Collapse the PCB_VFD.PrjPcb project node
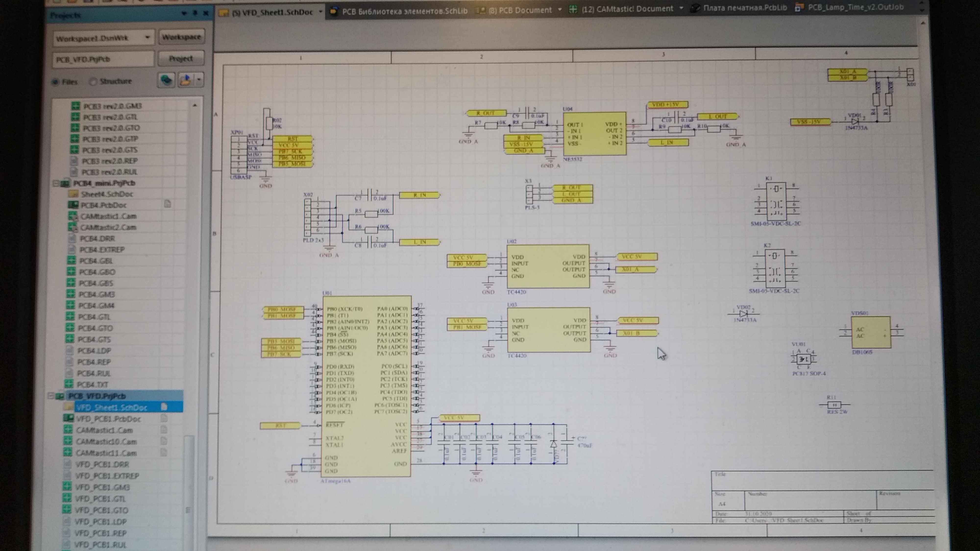The width and height of the screenshot is (980, 551). point(51,396)
